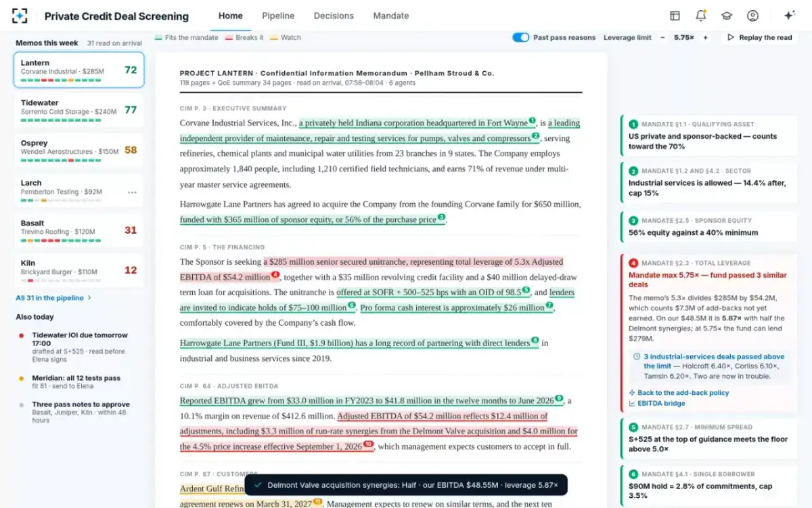Viewport: 812px width, 508px height.
Task: Toggle Past pass reasons switch
Action: (x=520, y=37)
